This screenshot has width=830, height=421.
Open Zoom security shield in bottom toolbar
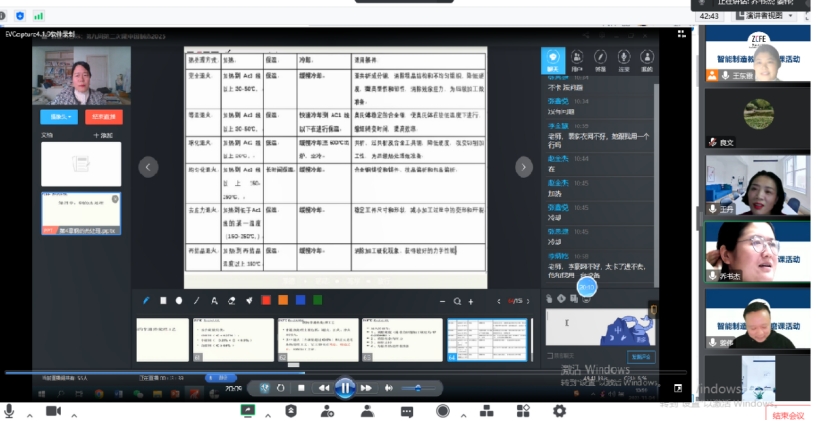pyautogui.click(x=291, y=411)
